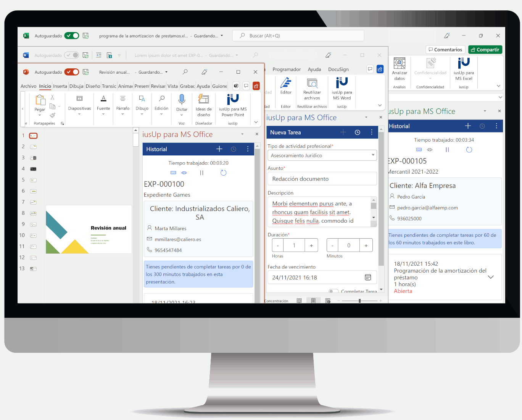Expand Pegar dropdown in PowerPoint

(40, 115)
